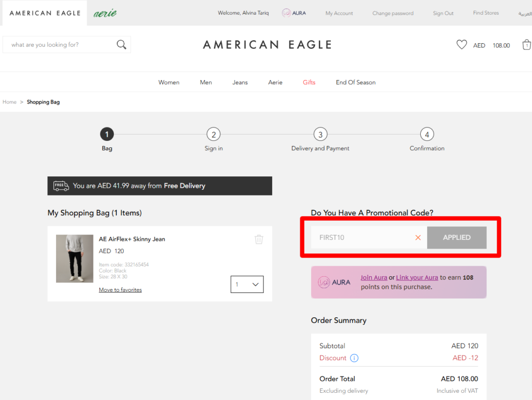Delete the AirFlex+ Skinny Jean via trash icon

pos(259,239)
